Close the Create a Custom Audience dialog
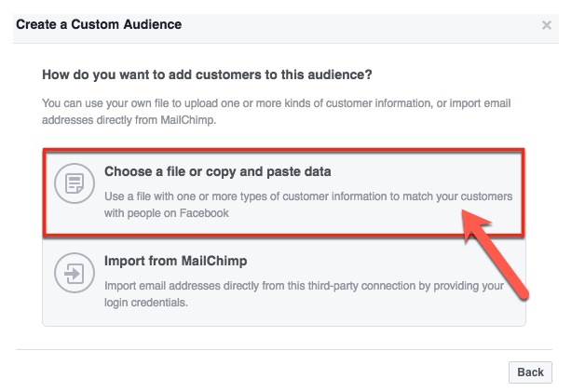 pos(547,25)
